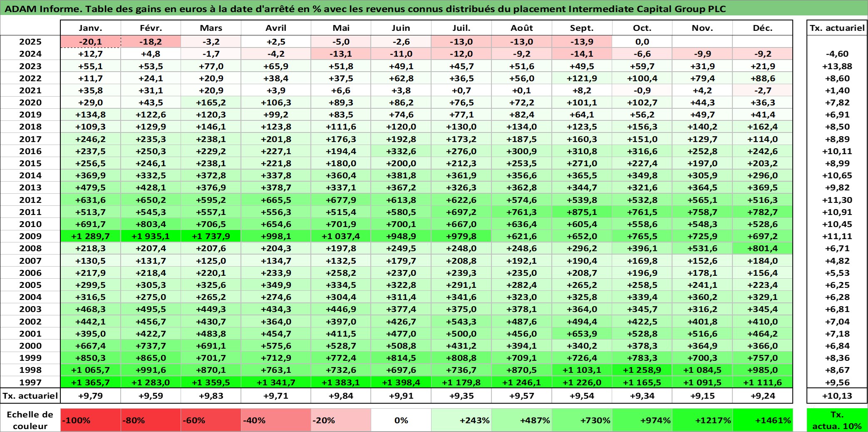
Task: Select the +730% green legend swatch
Action: pos(582,420)
